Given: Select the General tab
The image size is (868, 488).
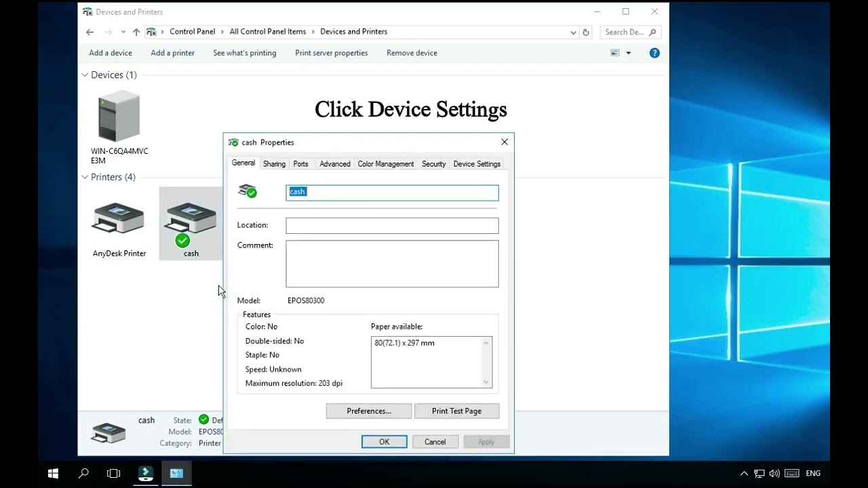Looking at the screenshot, I should pyautogui.click(x=243, y=163).
